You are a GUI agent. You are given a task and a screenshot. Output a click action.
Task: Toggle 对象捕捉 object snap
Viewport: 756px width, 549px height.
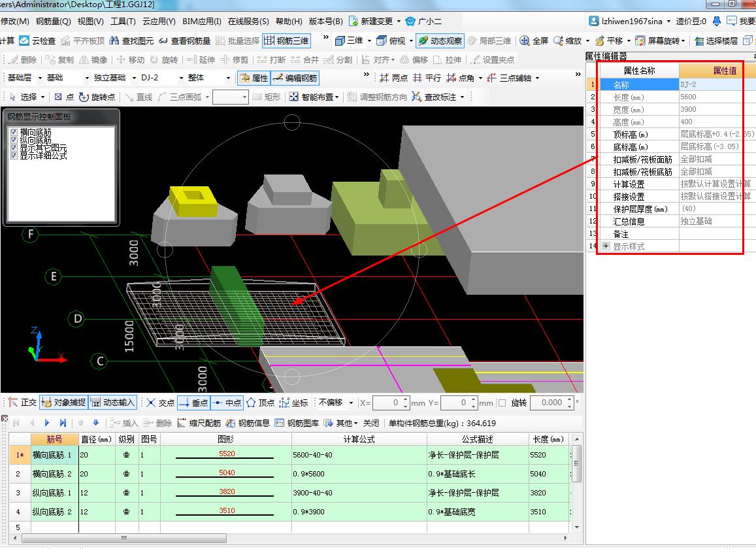tap(63, 403)
